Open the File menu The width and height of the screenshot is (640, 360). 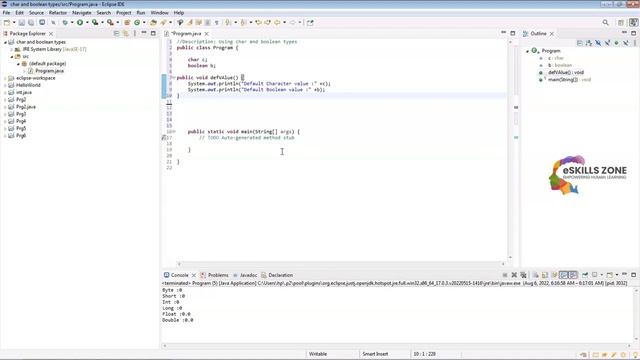pyautogui.click(x=6, y=13)
